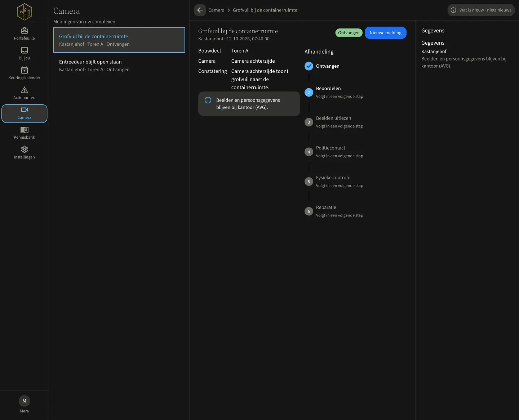
Task: Click Kastanjehof in the Gegevens panel
Action: click(x=434, y=52)
